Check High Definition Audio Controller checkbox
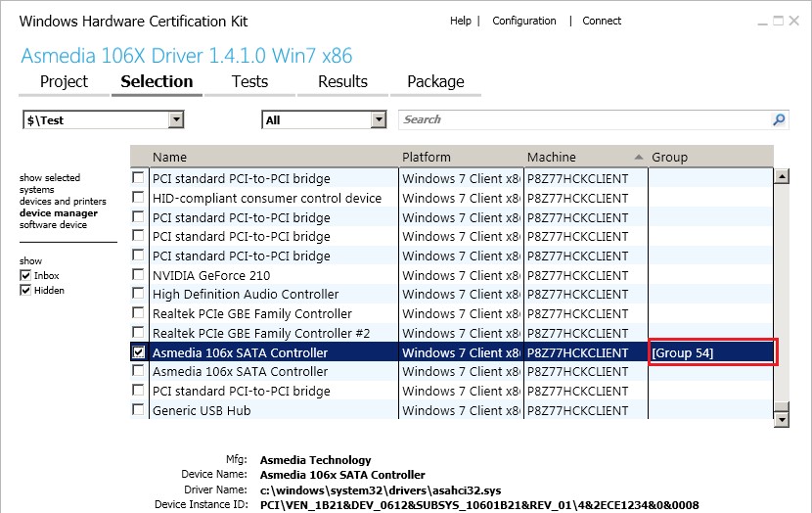Screen dimensions: 812x513 tap(138, 294)
